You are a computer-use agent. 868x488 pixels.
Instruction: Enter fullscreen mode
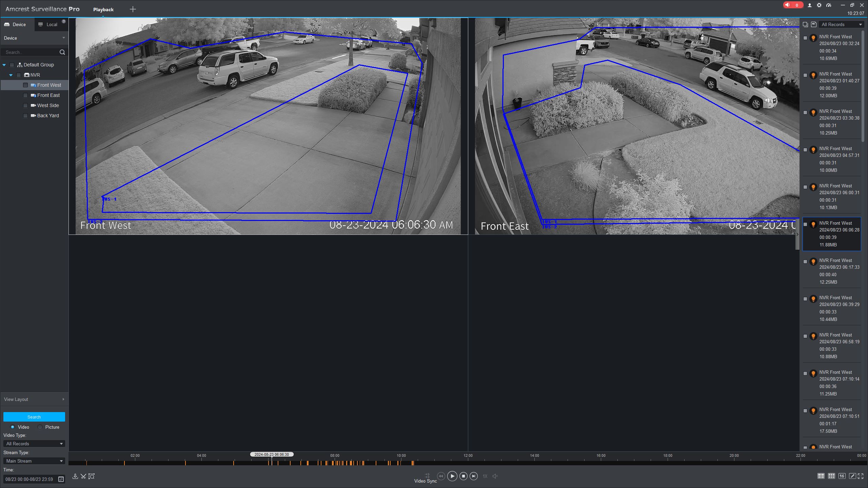tap(861, 476)
